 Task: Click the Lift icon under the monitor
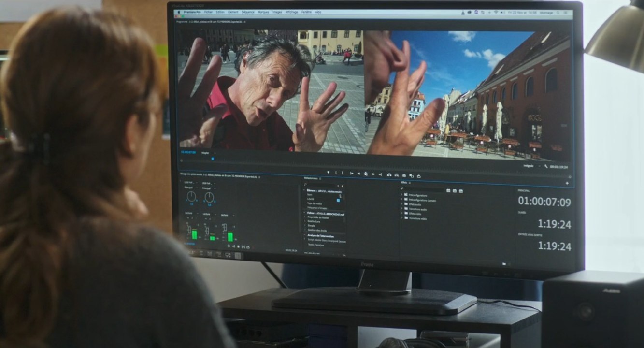point(389,175)
